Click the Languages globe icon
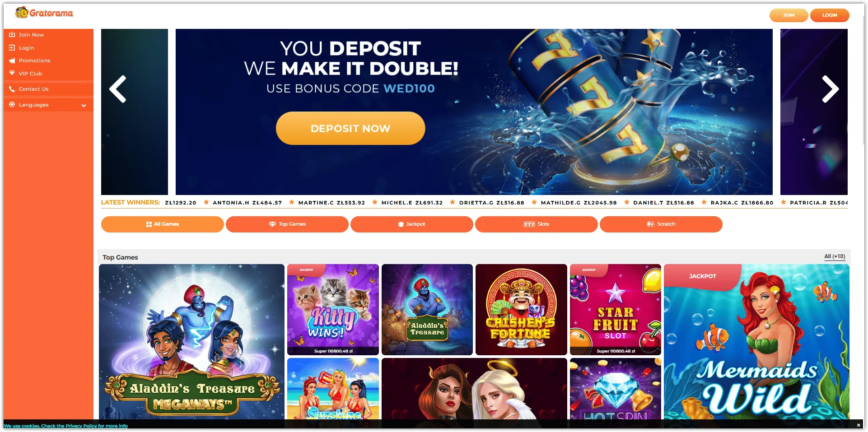This screenshot has height=432, width=868. click(x=12, y=105)
